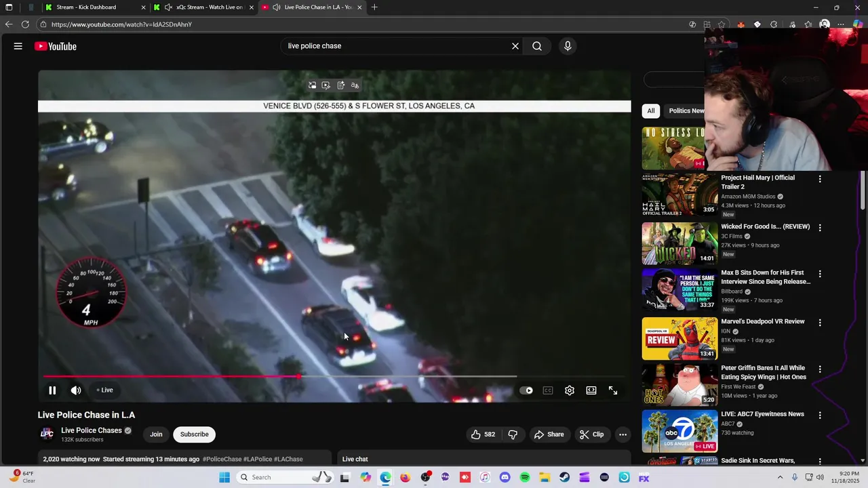This screenshot has width=868, height=488.
Task: Like the video with thumbs up
Action: pos(483,434)
